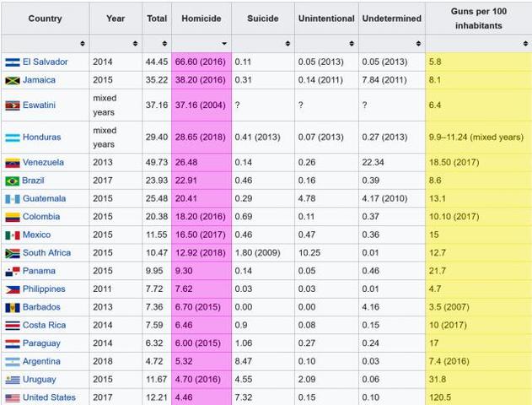The height and width of the screenshot is (405, 532).
Task: Sort table by Homicide column arrows
Action: [223, 43]
